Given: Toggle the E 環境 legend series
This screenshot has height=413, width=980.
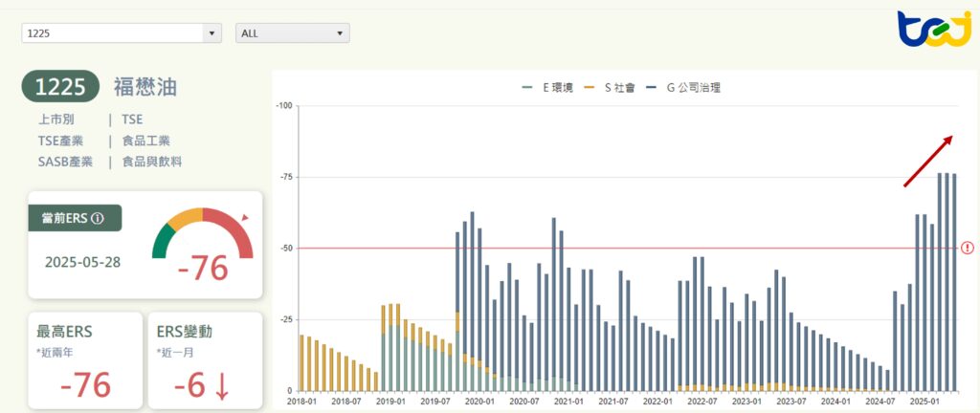Looking at the screenshot, I should coord(546,88).
